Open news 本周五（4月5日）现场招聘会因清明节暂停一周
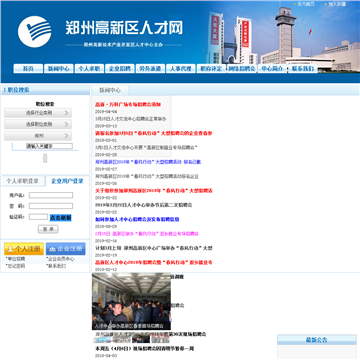The width and height of the screenshot is (360, 360). pos(145,349)
